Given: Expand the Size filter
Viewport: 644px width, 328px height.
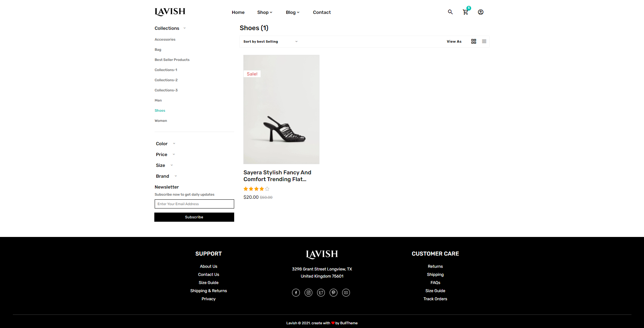Looking at the screenshot, I should pyautogui.click(x=164, y=165).
